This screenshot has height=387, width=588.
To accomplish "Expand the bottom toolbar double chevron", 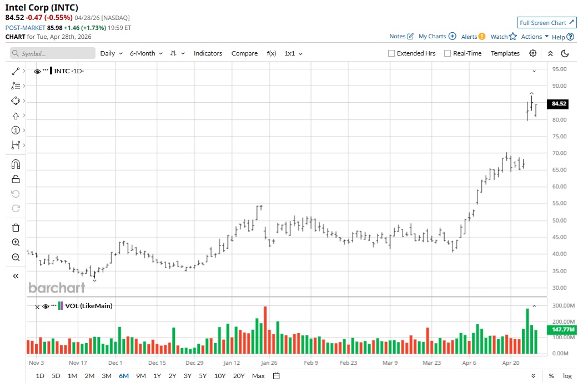I will [x=533, y=376].
